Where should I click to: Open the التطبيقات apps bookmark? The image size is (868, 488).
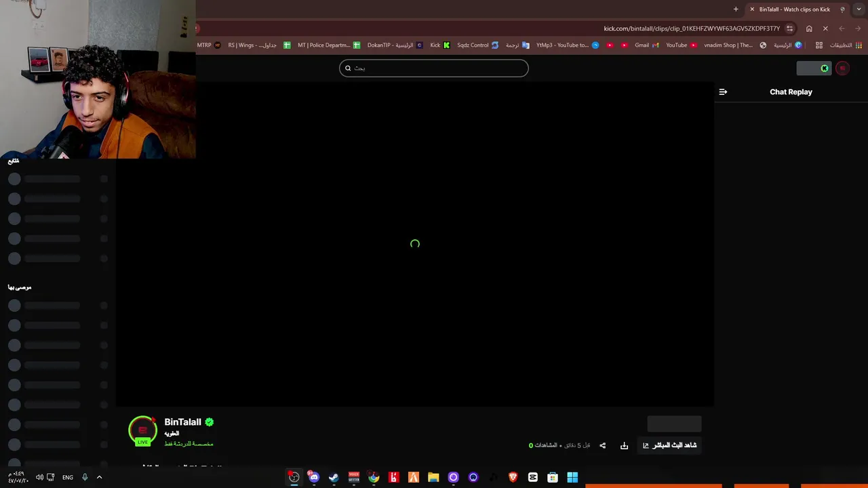(846, 45)
